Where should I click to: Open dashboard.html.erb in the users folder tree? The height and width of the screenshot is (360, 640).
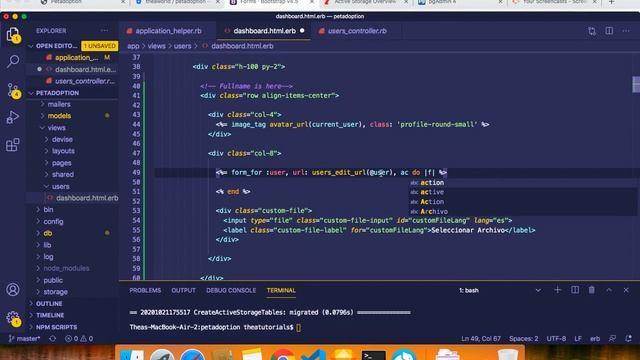(87, 198)
